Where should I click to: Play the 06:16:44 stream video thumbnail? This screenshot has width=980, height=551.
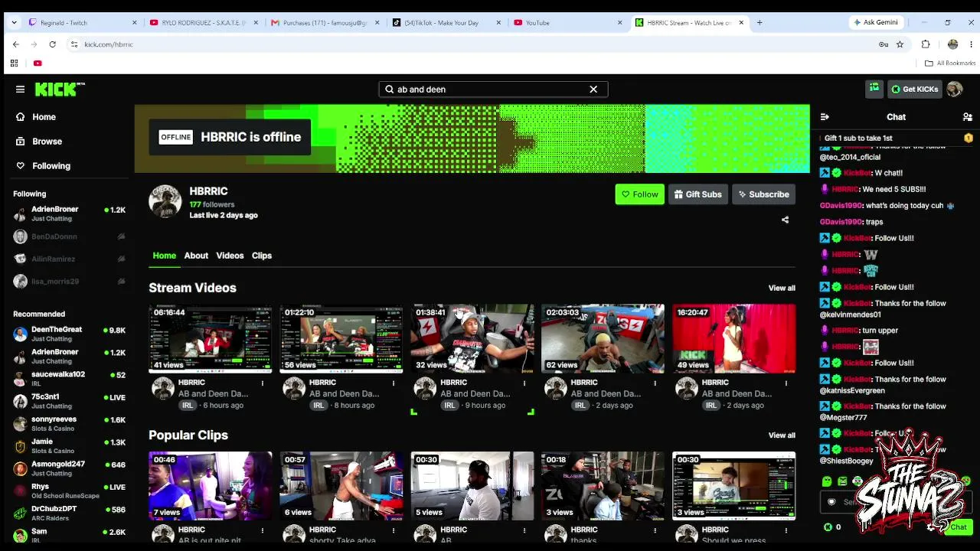click(211, 338)
